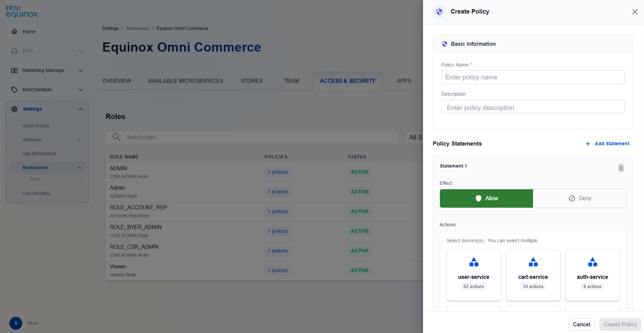Click the Admin ADMIN Role row
This screenshot has height=333, width=644.
point(264,192)
